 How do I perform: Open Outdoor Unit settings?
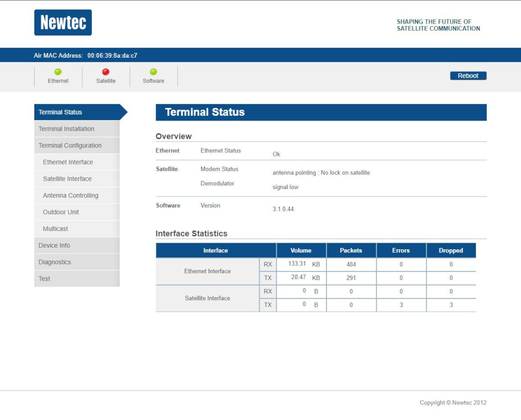61,212
